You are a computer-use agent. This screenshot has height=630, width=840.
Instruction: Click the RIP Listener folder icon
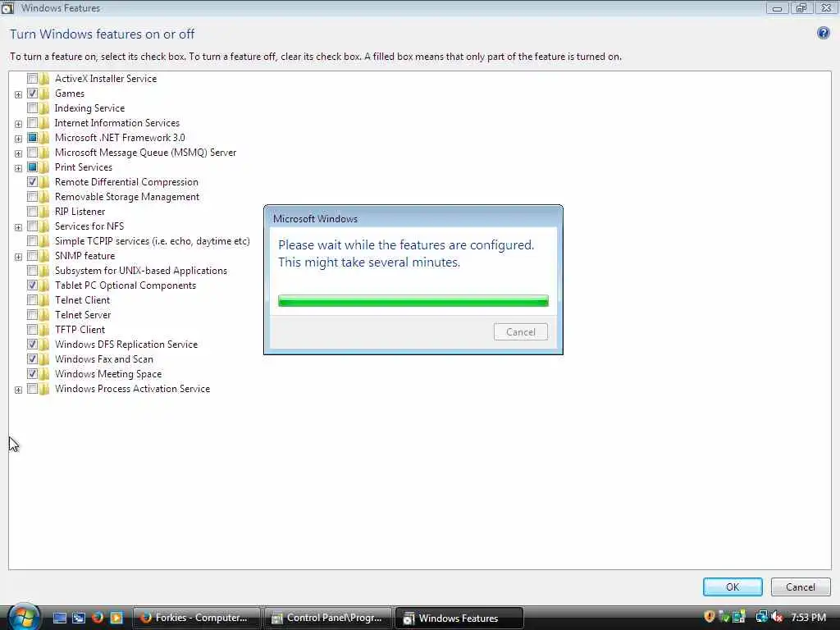[44, 212]
